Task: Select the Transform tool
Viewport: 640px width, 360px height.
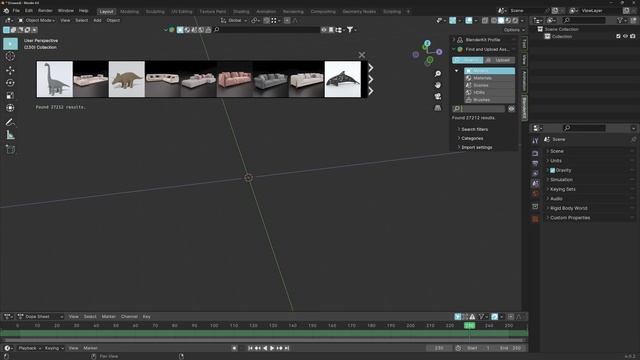Action: [x=10, y=108]
